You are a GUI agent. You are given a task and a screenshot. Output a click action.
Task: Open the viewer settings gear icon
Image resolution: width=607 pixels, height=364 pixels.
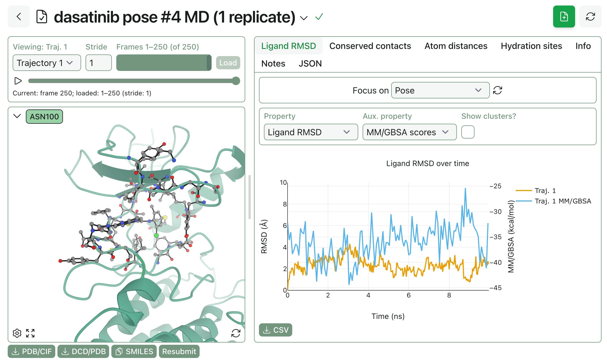click(x=17, y=333)
